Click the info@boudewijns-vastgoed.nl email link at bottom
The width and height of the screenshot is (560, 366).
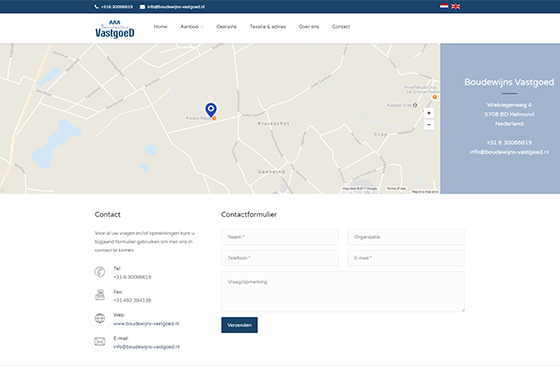146,347
